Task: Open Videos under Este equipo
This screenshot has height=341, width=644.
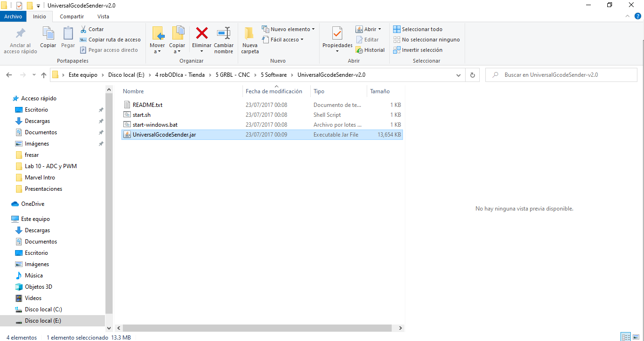Action: pos(33,298)
